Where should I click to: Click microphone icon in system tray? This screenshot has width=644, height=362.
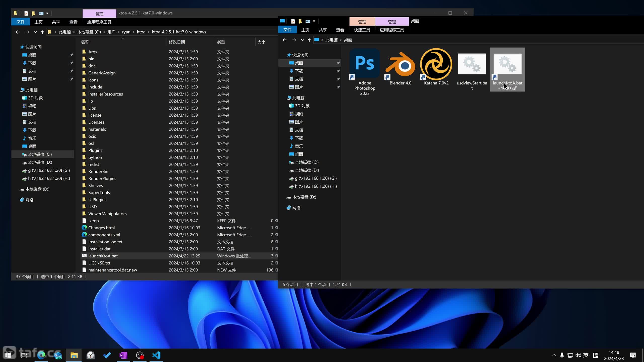click(562, 355)
